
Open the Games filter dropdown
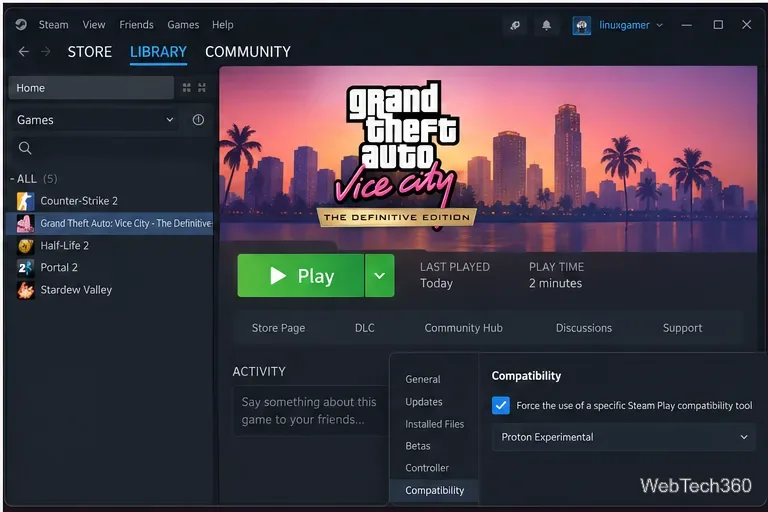[x=95, y=120]
